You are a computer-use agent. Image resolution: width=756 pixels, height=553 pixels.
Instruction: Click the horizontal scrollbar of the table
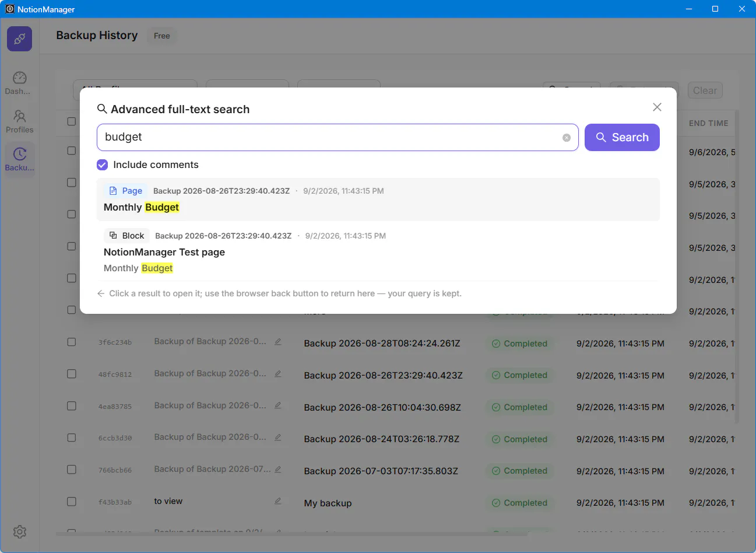(x=291, y=534)
